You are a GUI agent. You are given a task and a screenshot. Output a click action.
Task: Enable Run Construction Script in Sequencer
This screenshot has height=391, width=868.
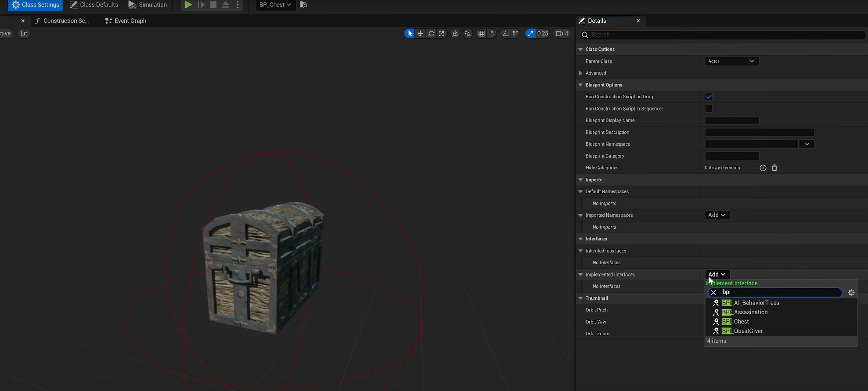coord(709,109)
